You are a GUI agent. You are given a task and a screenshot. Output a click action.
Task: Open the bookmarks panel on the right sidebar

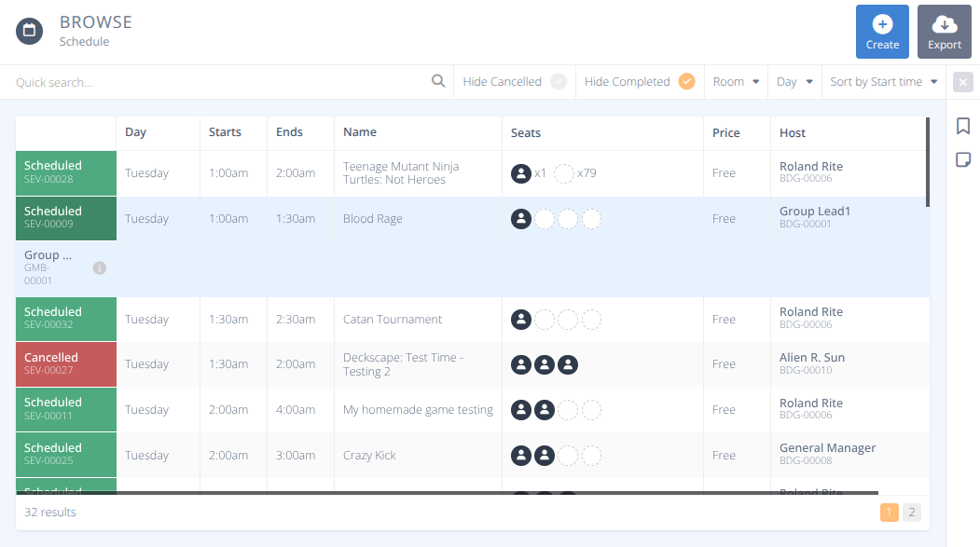click(963, 126)
